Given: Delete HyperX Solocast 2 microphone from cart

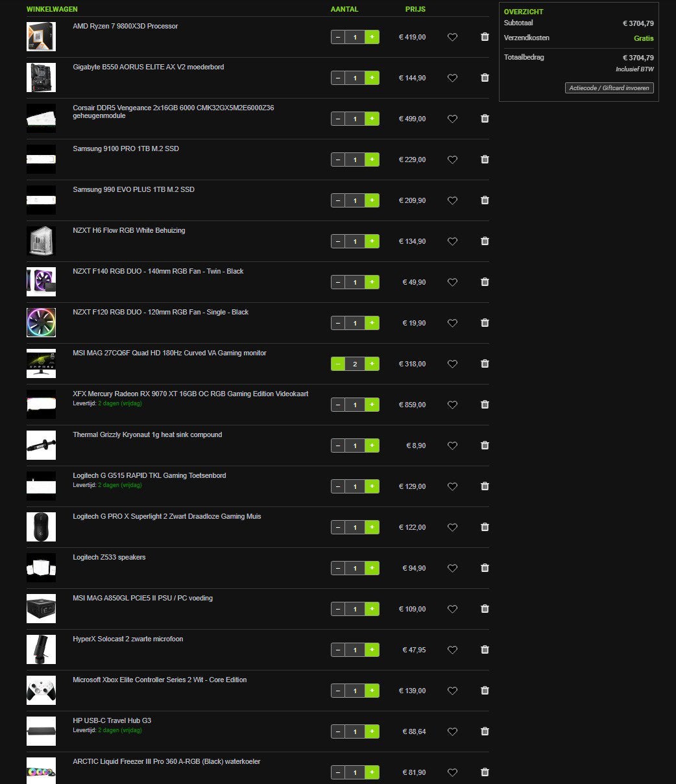Looking at the screenshot, I should (x=485, y=650).
